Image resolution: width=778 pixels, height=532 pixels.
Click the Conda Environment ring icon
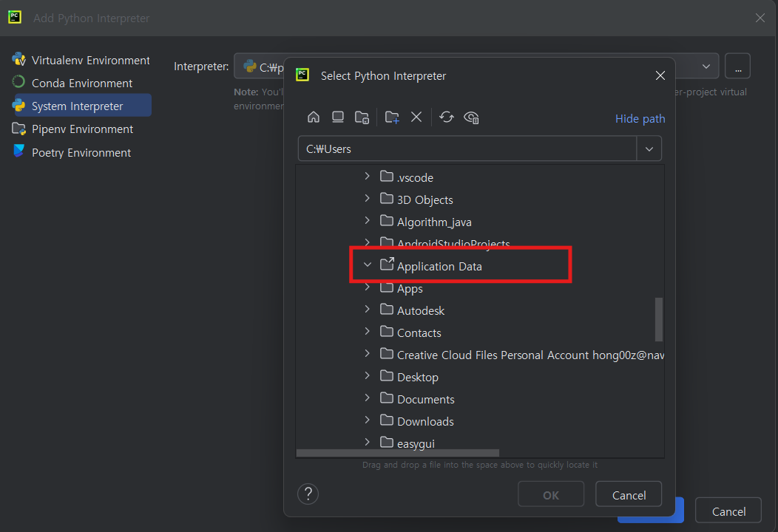[x=18, y=82]
